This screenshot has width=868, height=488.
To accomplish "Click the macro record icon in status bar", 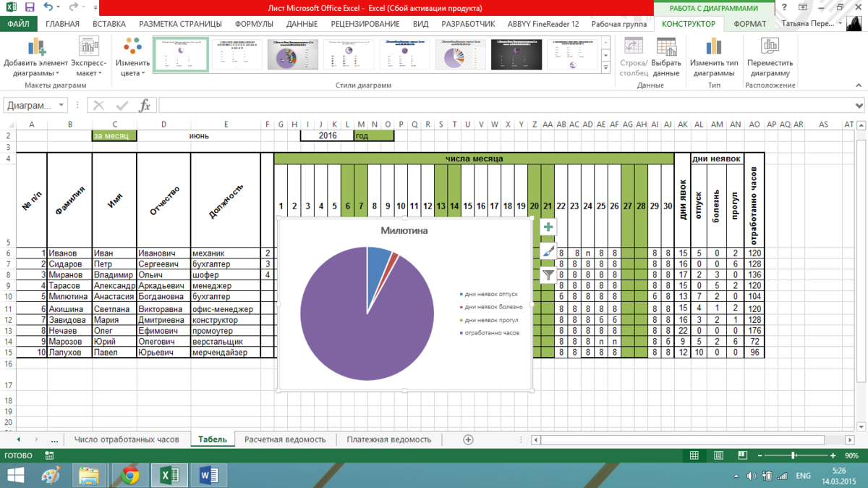I will click(x=49, y=455).
